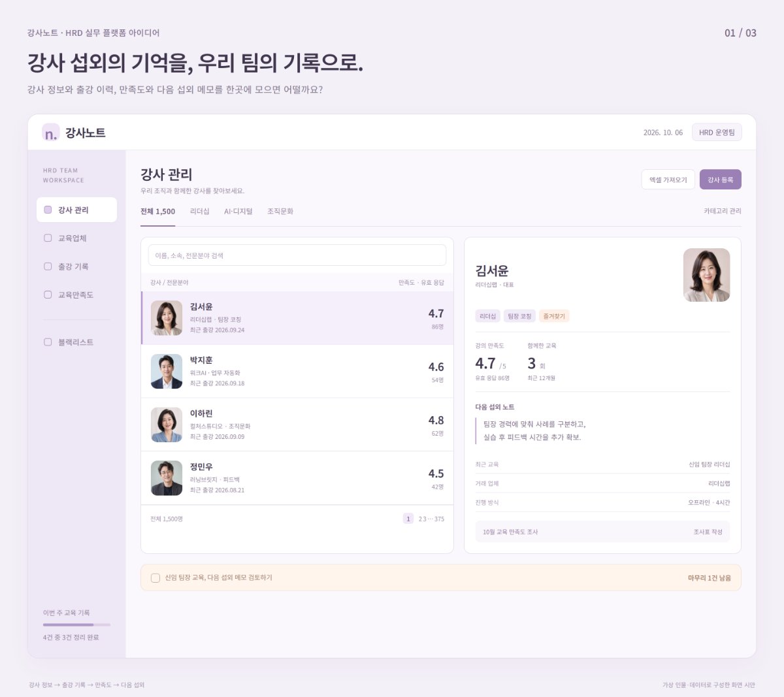Click the icon beside 강사 관리
The width and height of the screenshot is (784, 697).
pos(48,210)
